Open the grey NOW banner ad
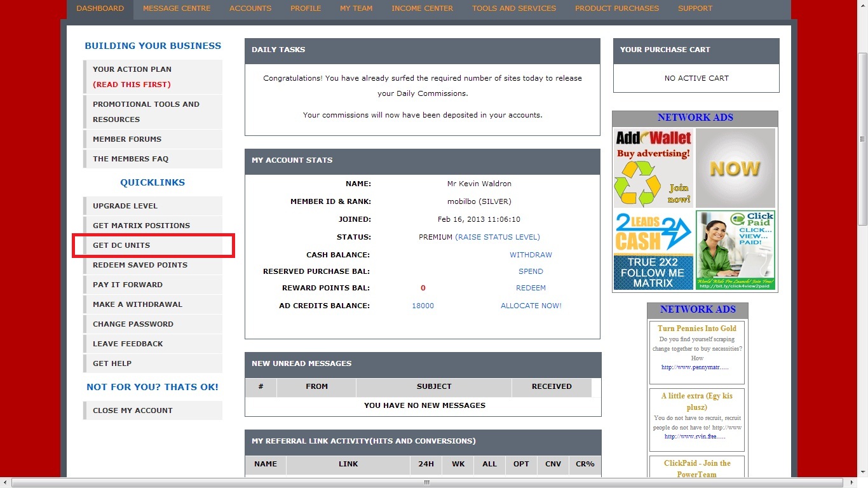The height and width of the screenshot is (488, 868). click(735, 168)
